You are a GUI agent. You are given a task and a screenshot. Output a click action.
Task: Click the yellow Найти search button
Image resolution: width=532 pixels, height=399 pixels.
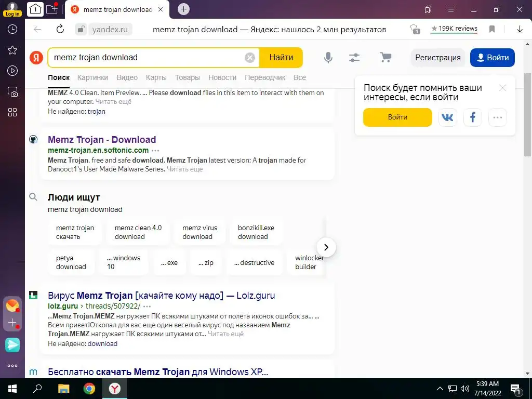point(281,58)
